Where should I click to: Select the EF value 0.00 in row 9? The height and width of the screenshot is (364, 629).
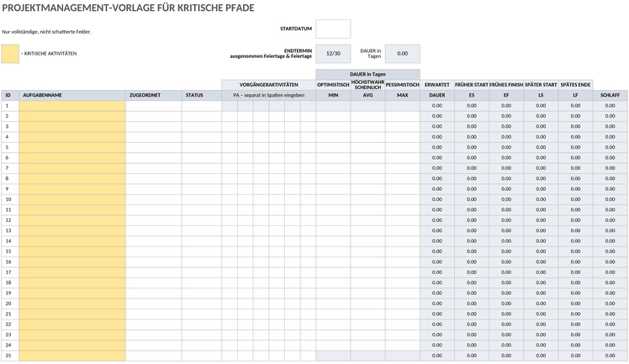pos(506,189)
